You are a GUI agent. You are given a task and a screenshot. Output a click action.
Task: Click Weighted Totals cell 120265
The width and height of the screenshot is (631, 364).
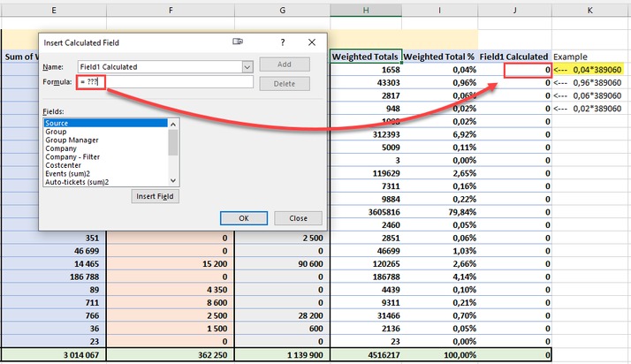click(366, 264)
